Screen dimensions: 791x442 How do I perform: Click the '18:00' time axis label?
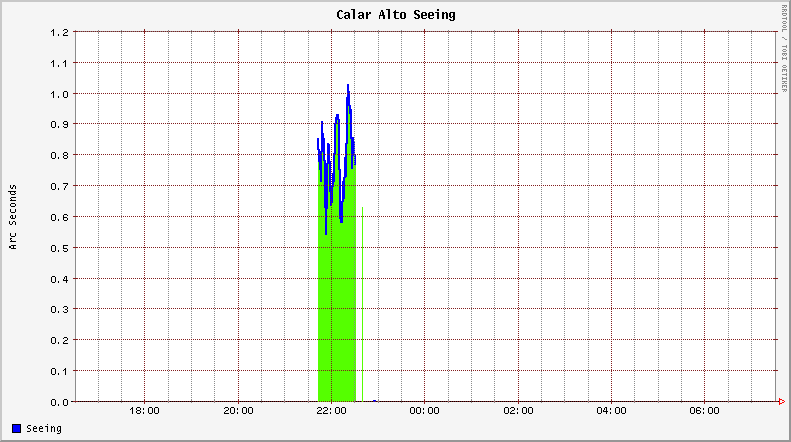pyautogui.click(x=144, y=411)
